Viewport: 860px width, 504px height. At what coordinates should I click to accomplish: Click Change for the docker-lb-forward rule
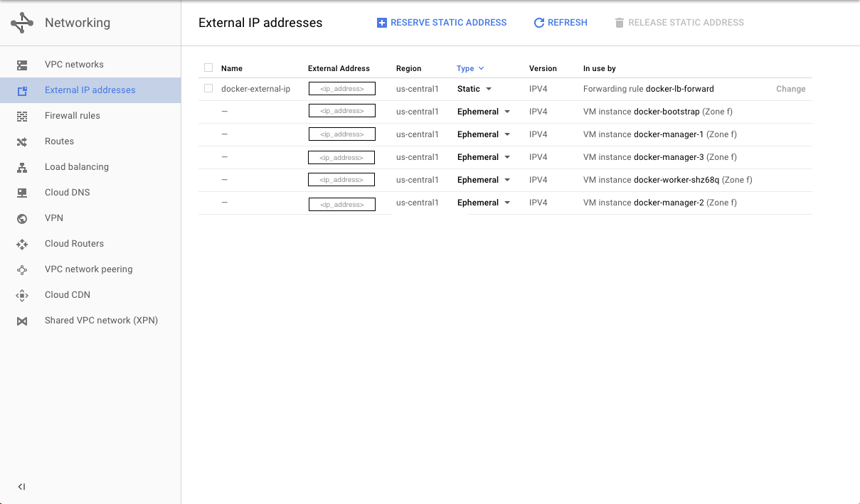coord(791,89)
